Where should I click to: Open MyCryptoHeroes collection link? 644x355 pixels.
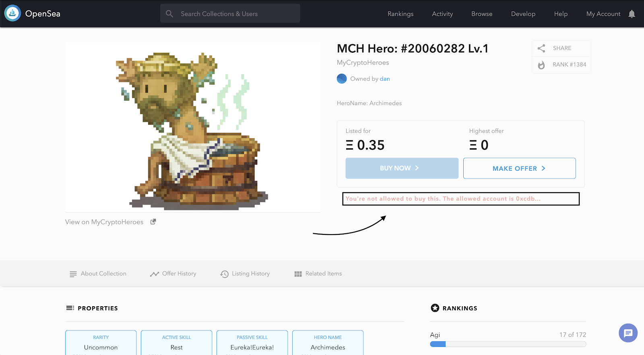363,62
